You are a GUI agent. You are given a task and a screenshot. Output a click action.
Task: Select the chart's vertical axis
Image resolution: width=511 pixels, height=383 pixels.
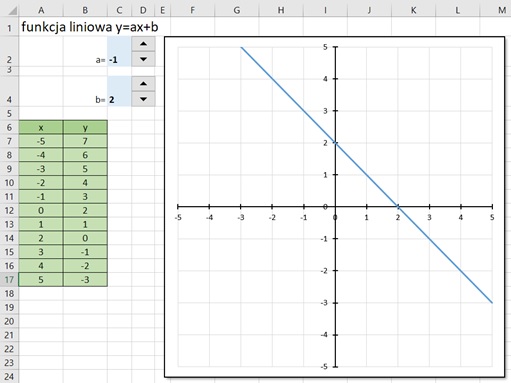pos(336,207)
